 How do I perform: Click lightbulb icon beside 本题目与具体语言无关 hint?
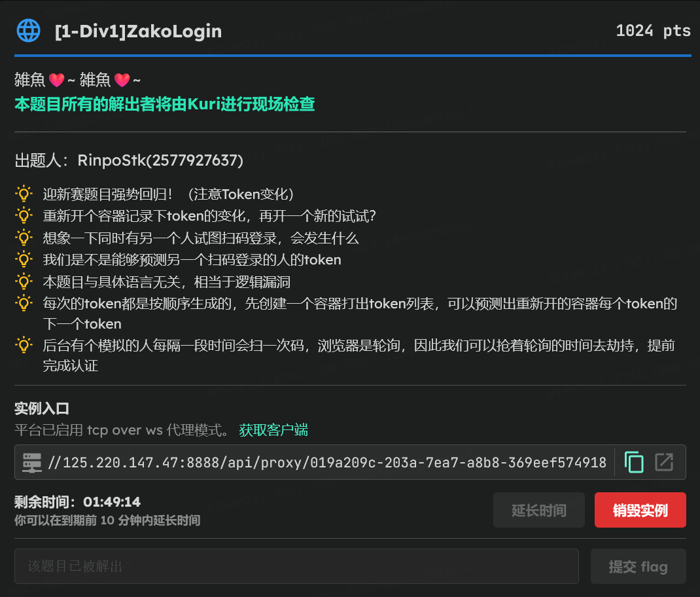24,281
